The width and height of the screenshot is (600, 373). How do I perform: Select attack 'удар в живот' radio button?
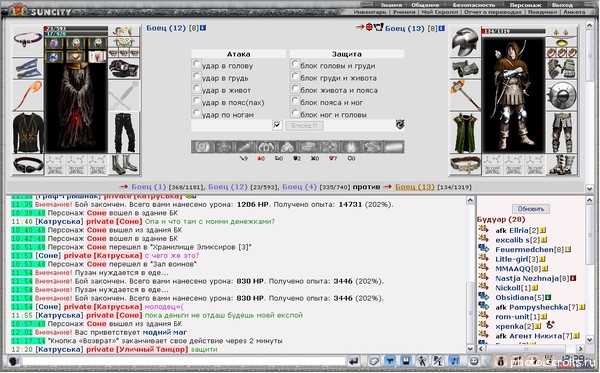197,89
